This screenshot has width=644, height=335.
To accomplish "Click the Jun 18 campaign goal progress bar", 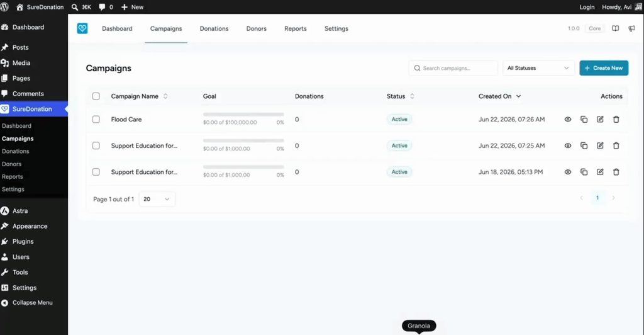I will (x=243, y=167).
